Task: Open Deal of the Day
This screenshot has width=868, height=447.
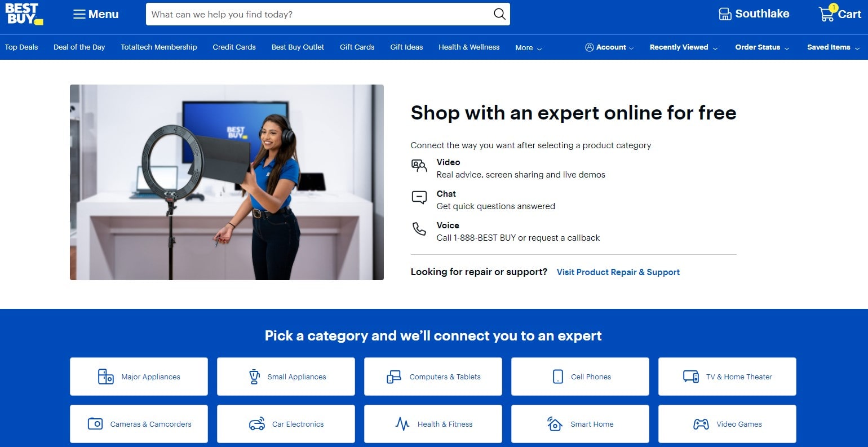Action: (79, 47)
